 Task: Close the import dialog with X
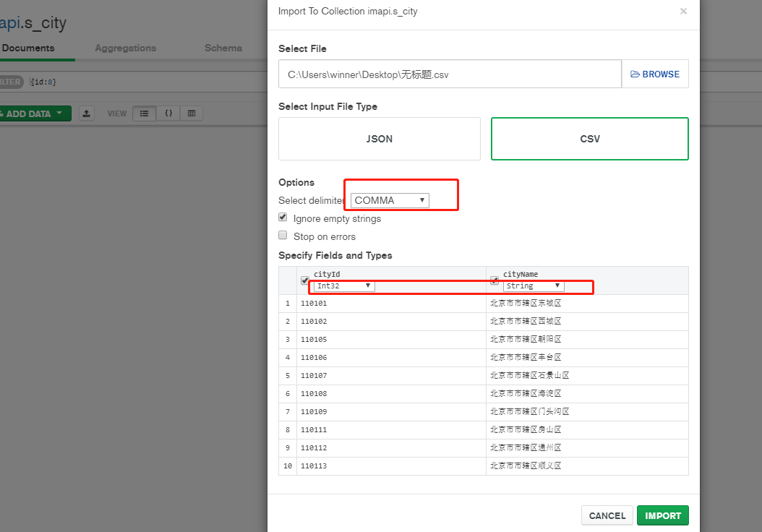click(683, 12)
